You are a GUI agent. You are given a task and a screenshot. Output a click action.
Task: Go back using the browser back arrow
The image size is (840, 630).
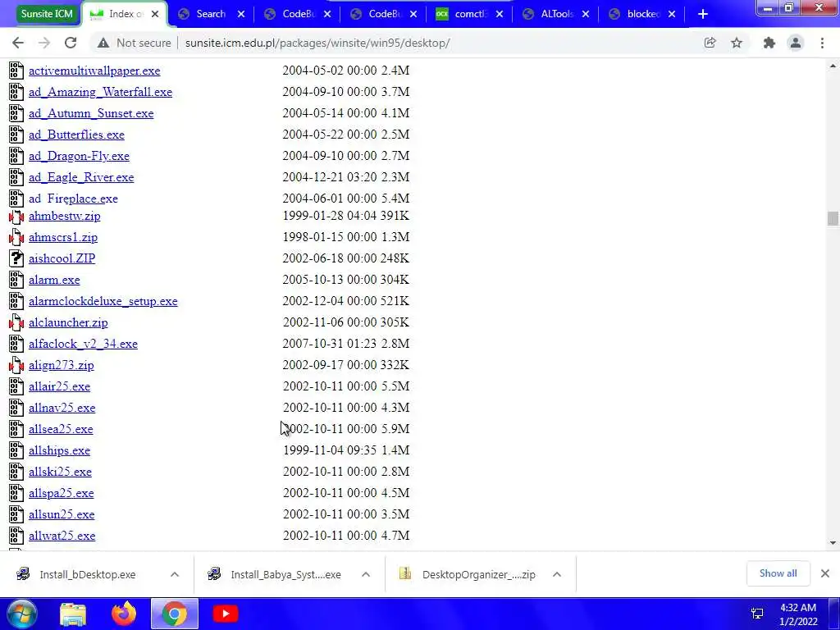click(18, 43)
